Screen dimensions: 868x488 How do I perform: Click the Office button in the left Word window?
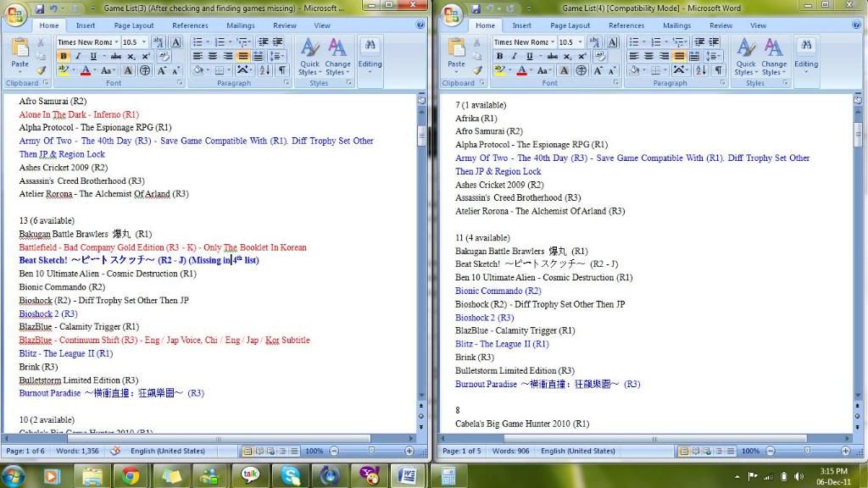15,14
